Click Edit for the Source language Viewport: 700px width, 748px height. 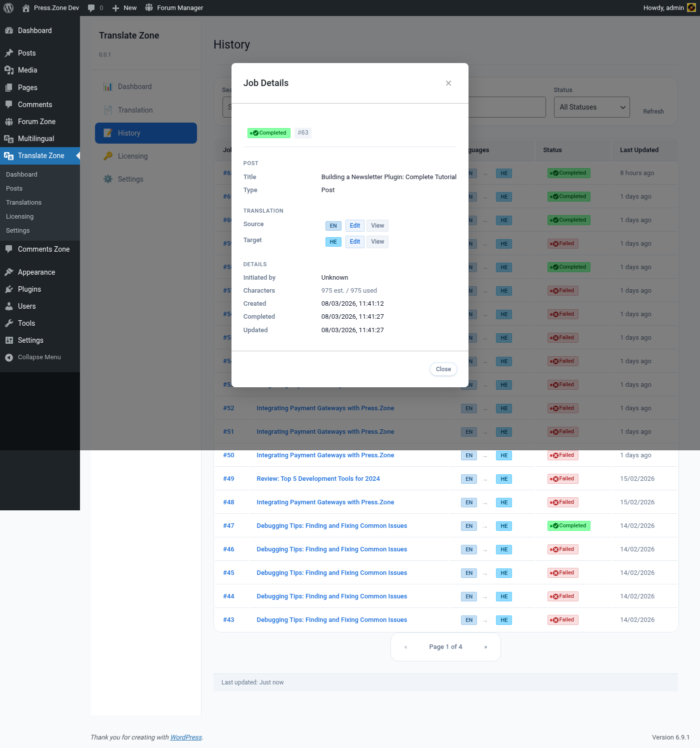[x=355, y=226]
